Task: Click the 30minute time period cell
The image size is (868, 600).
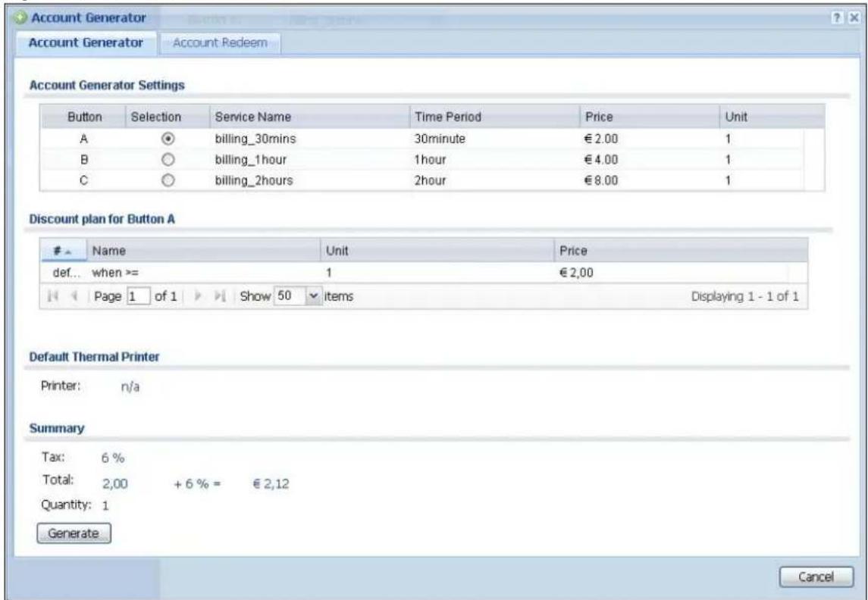Action: [440, 139]
